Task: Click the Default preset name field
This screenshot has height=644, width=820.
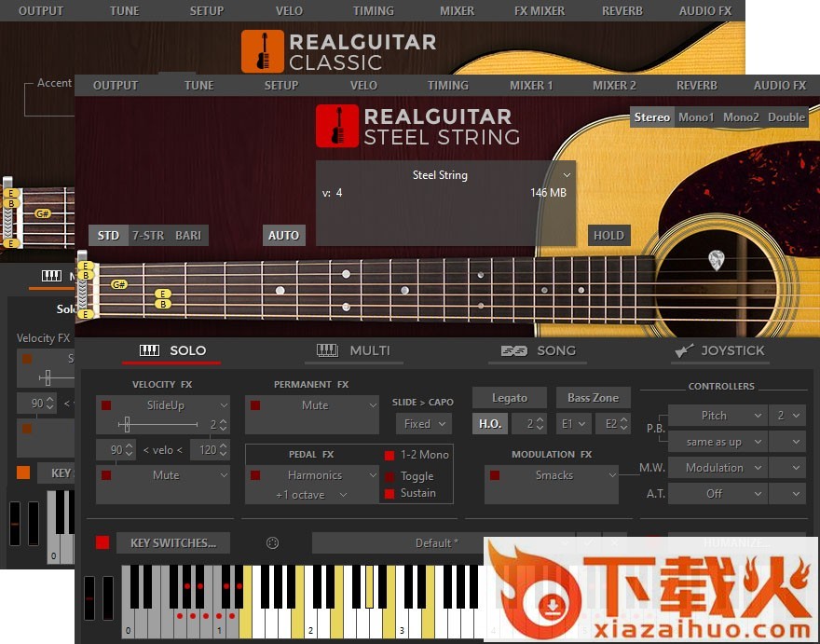Action: pyautogui.click(x=437, y=543)
